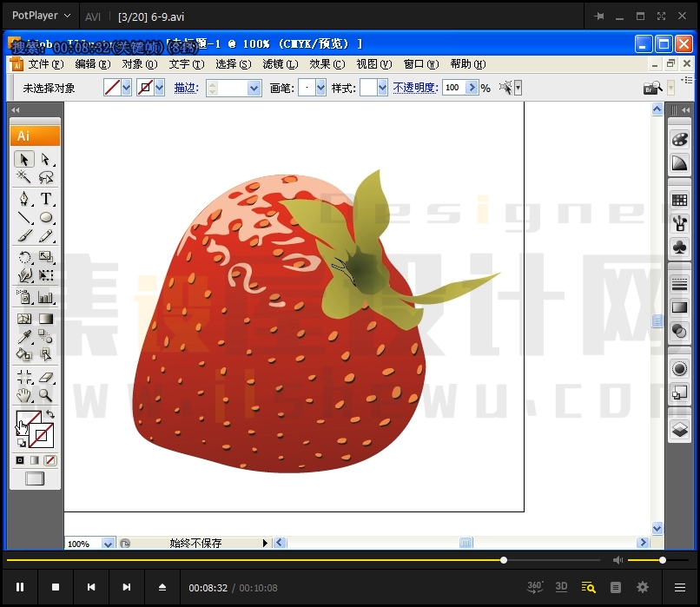Open the Color Guide panel
700x607 pixels.
pos(679,163)
